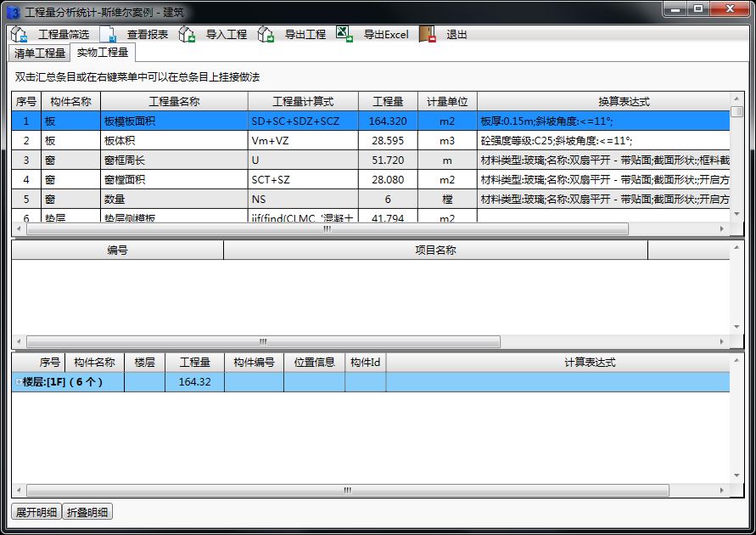Click 工程量筛选 toolbar label
The image size is (756, 535).
64,34
